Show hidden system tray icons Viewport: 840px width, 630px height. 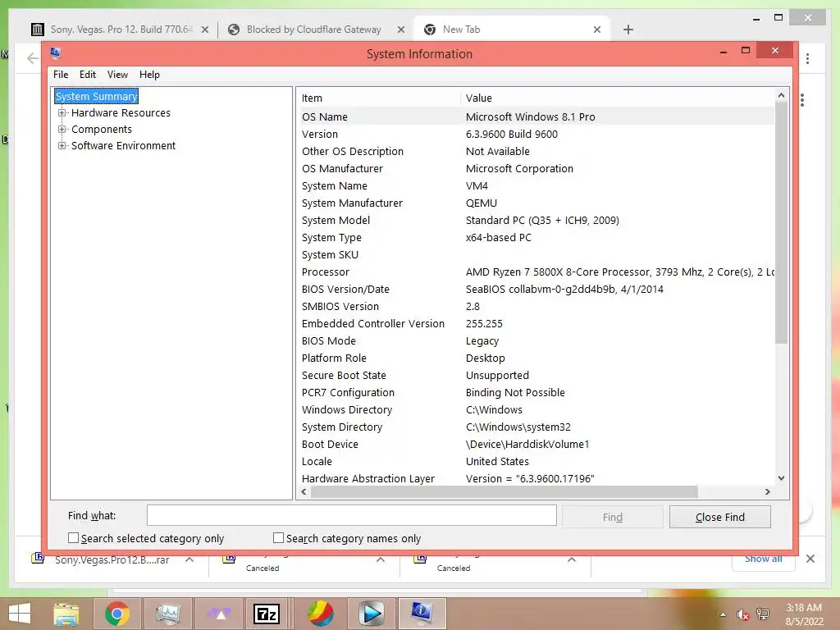[724, 614]
